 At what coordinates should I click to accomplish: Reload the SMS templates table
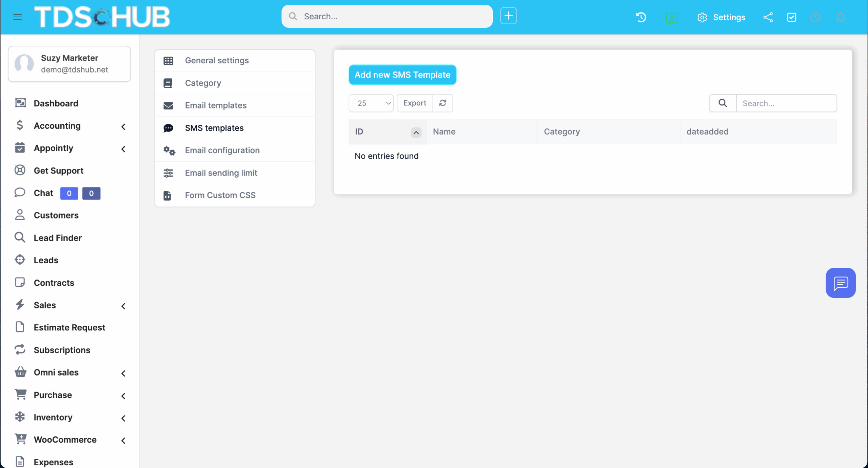442,103
